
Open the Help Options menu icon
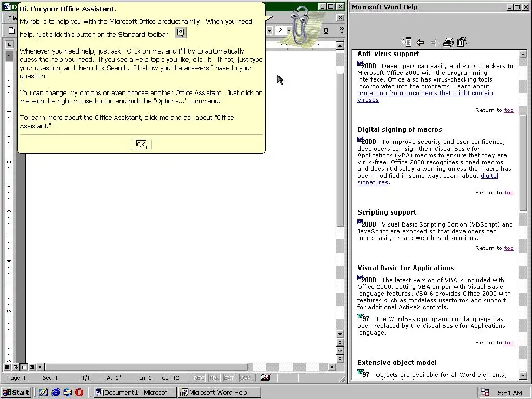[x=462, y=42]
